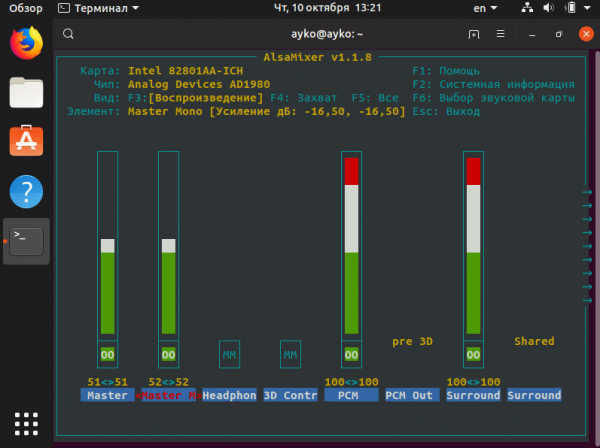Click the Обзор activities button

coord(26,8)
